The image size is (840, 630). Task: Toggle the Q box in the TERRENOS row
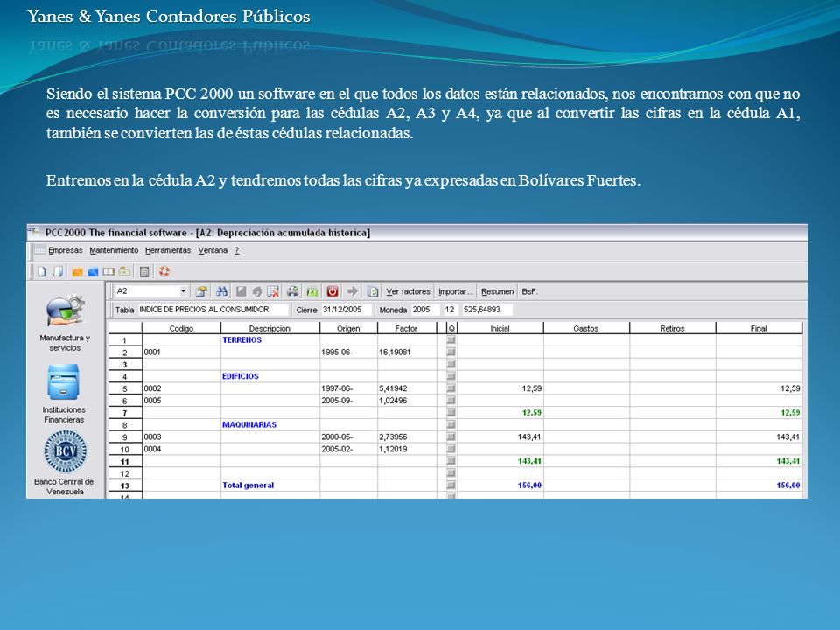pos(451,339)
